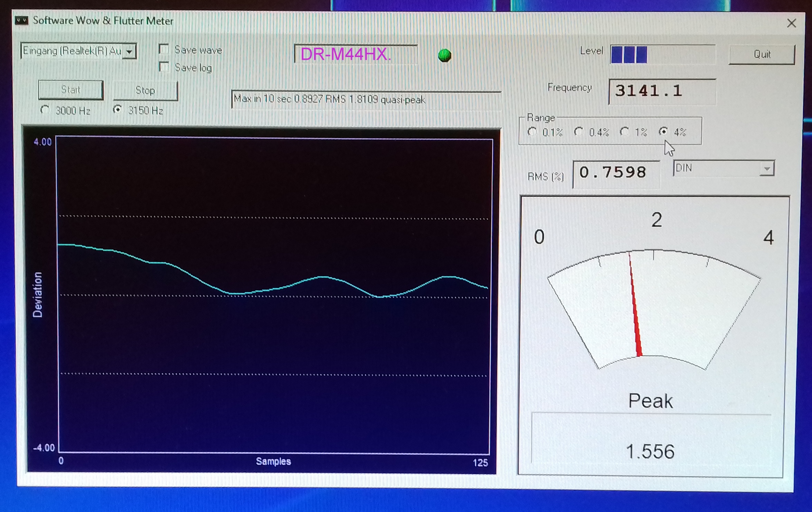Click the DR-M44HX. text field
812x512 pixels.
click(x=356, y=54)
